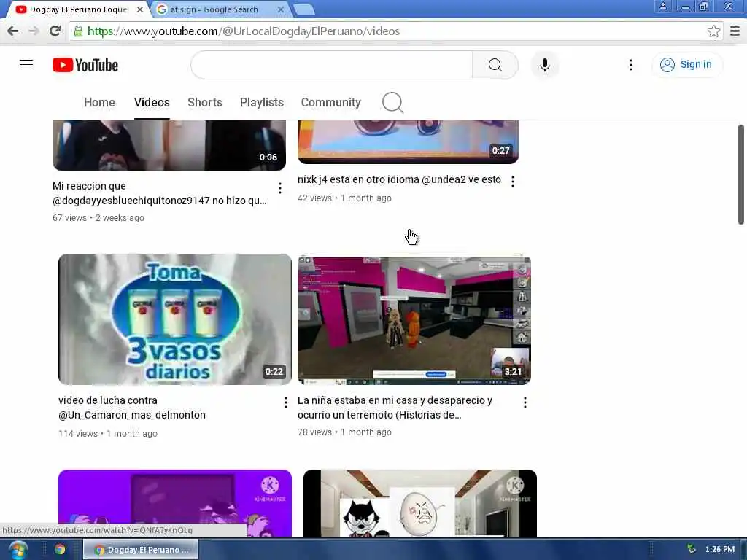The image size is (747, 560).
Task: Open cat and egg face thumbnail
Action: click(419, 503)
